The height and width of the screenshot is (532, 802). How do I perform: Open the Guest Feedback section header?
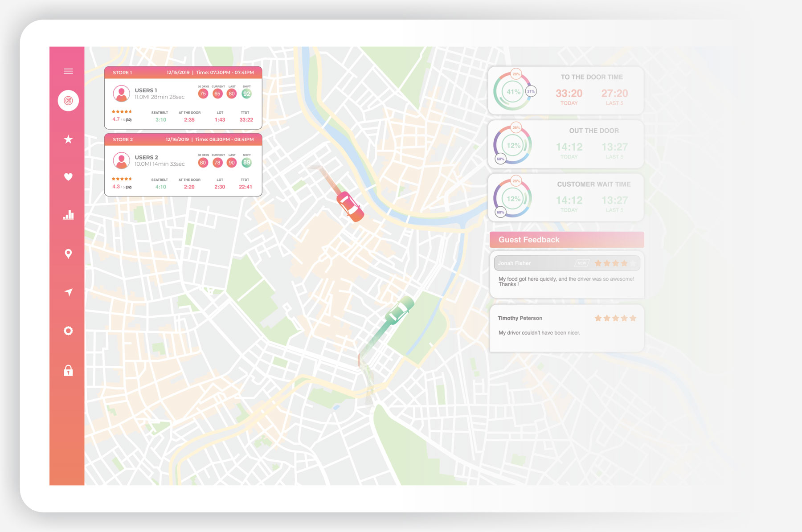point(567,240)
